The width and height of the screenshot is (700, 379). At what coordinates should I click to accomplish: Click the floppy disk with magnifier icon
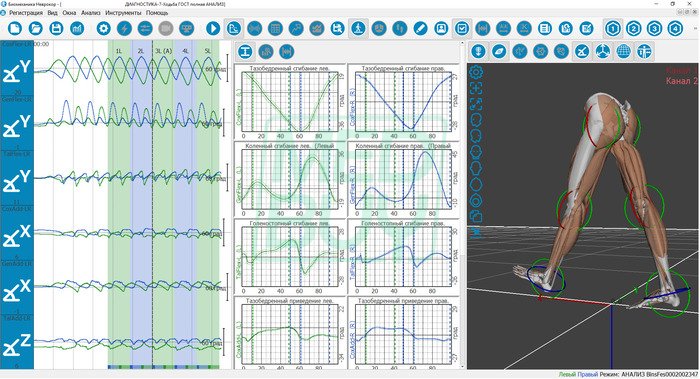(338, 29)
